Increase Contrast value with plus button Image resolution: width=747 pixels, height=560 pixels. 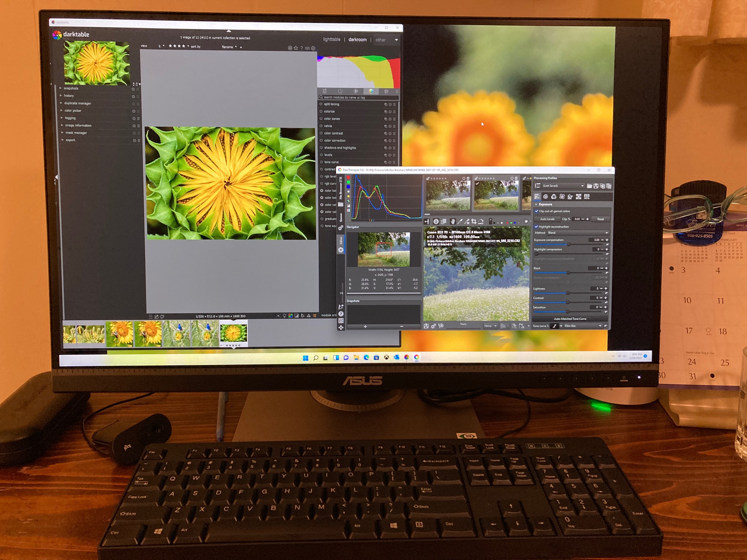pyautogui.click(x=606, y=298)
